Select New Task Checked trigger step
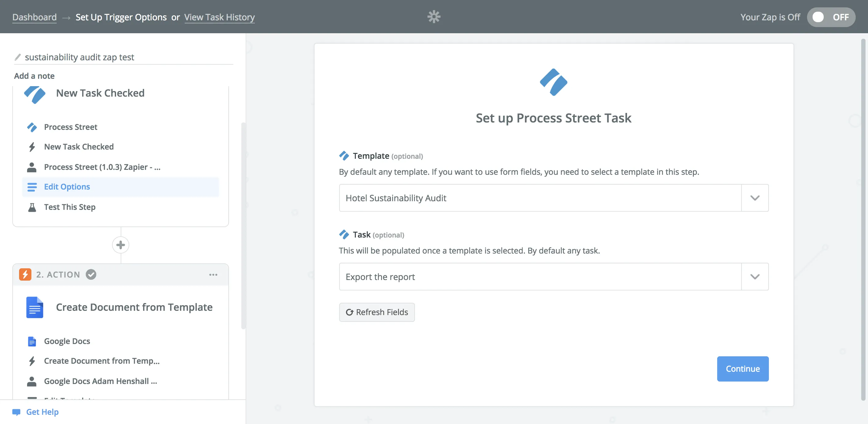Viewport: 868px width, 424px height. (121, 147)
